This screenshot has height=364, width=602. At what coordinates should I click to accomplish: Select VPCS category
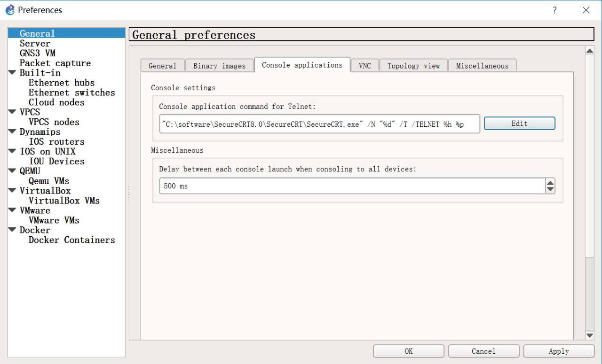(x=30, y=112)
